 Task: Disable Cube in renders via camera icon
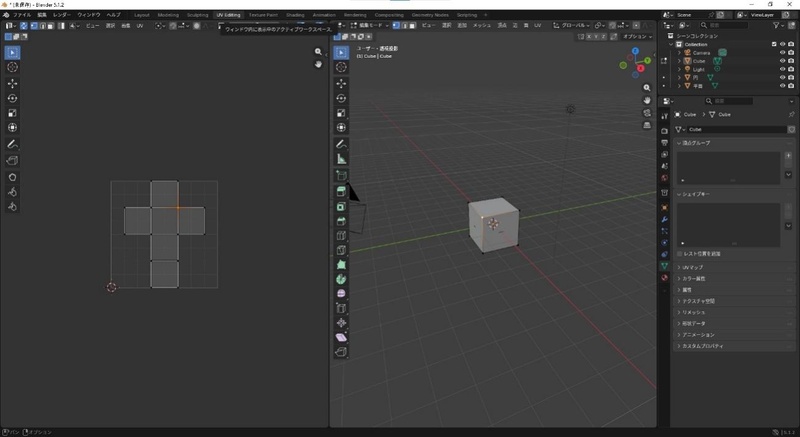pos(791,61)
